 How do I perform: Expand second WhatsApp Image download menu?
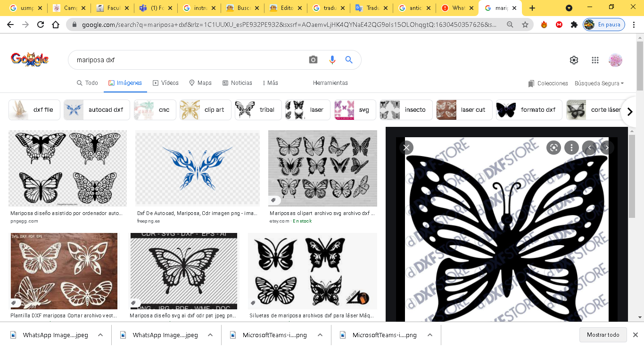click(210, 335)
